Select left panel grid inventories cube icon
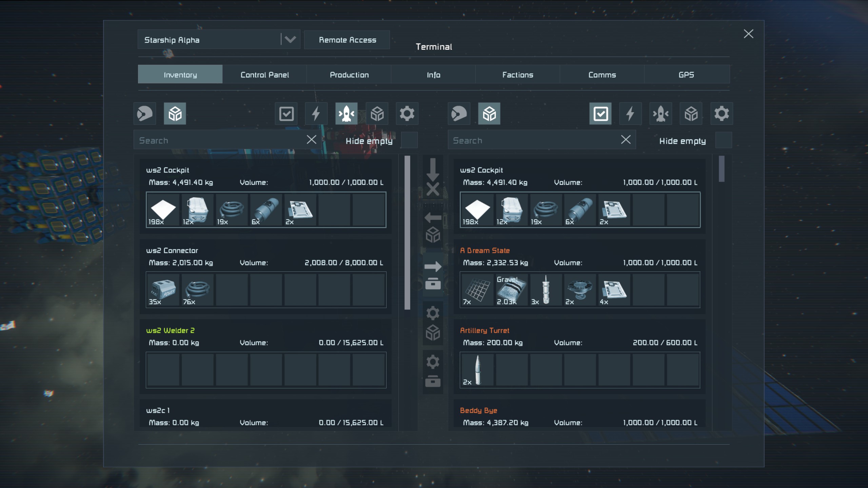This screenshot has width=868, height=488. pyautogui.click(x=175, y=114)
